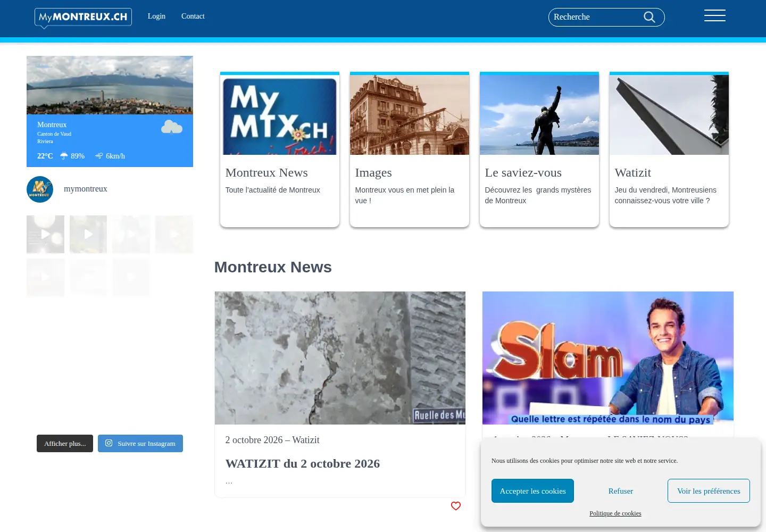
Task: Open the wall photo of Watizit article
Action: [340, 358]
